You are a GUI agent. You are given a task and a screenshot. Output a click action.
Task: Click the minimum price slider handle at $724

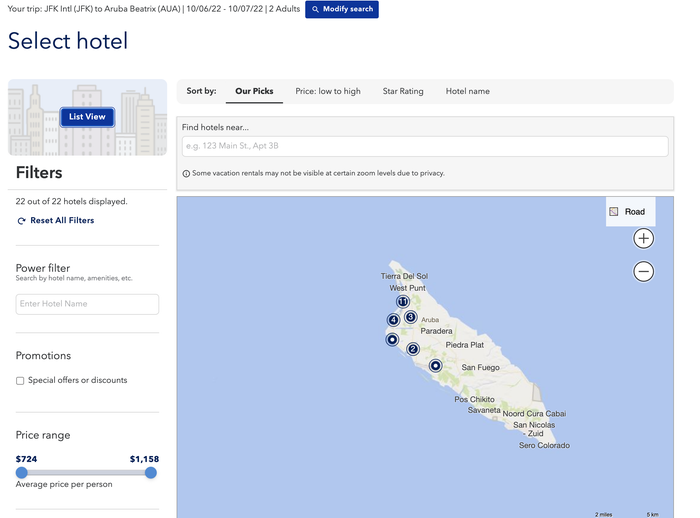coord(21,472)
